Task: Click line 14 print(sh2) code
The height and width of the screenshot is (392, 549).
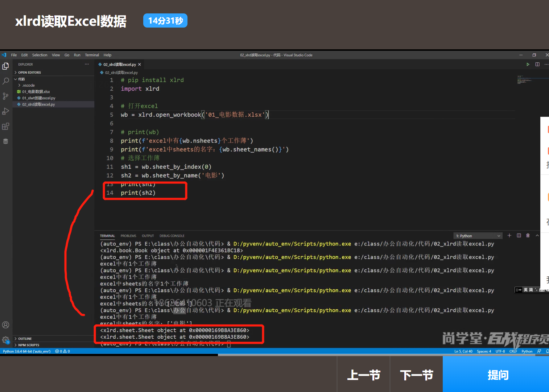Action: click(x=138, y=193)
